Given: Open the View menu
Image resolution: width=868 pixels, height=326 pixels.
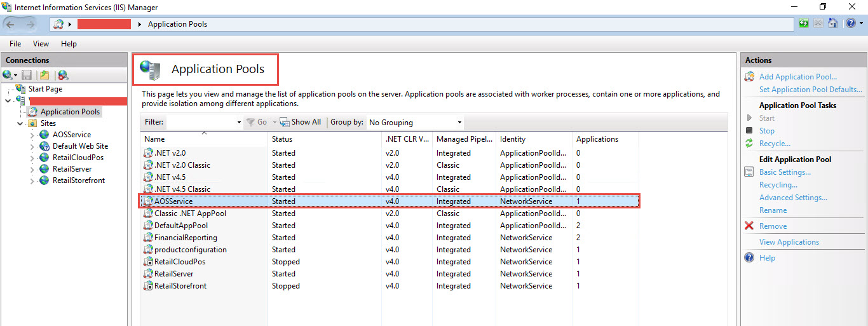Looking at the screenshot, I should tap(41, 44).
